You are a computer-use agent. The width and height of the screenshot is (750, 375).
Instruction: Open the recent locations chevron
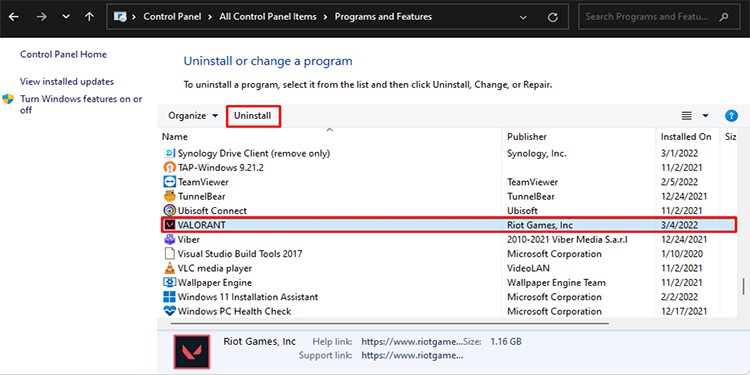point(66,17)
